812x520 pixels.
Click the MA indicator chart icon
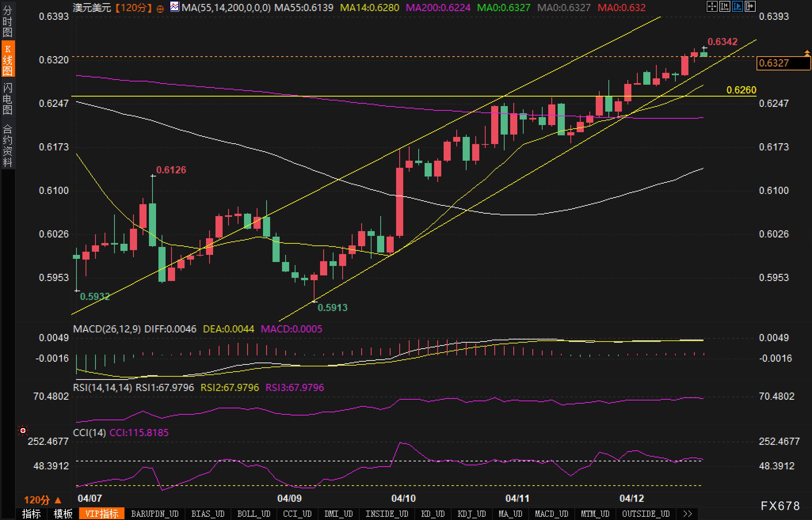coord(174,6)
